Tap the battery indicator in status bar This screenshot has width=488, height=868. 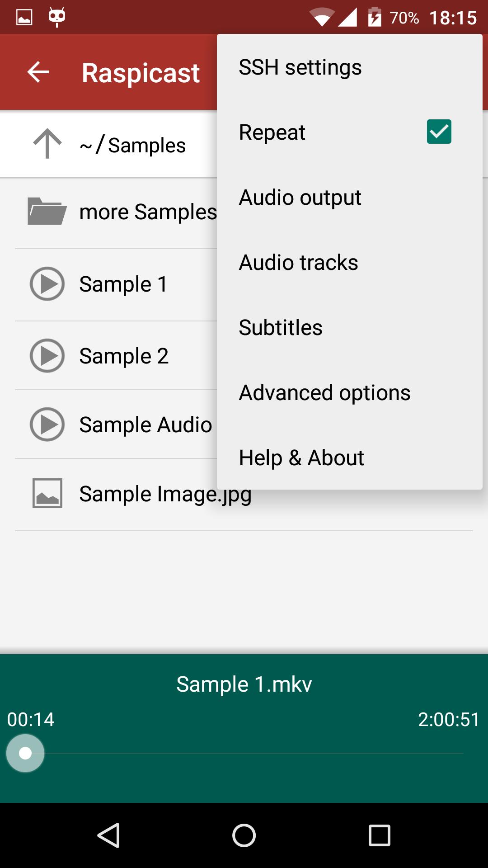pos(375,17)
